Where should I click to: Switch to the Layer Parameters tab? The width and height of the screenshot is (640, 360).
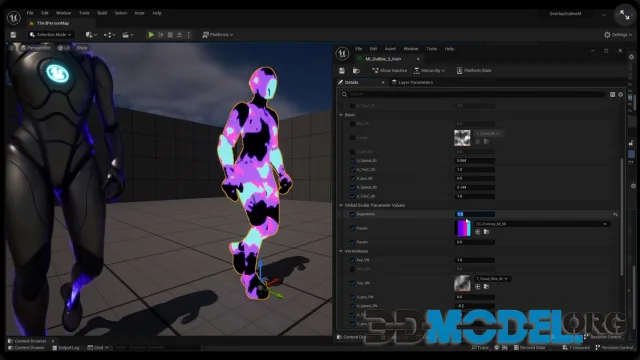coord(412,82)
